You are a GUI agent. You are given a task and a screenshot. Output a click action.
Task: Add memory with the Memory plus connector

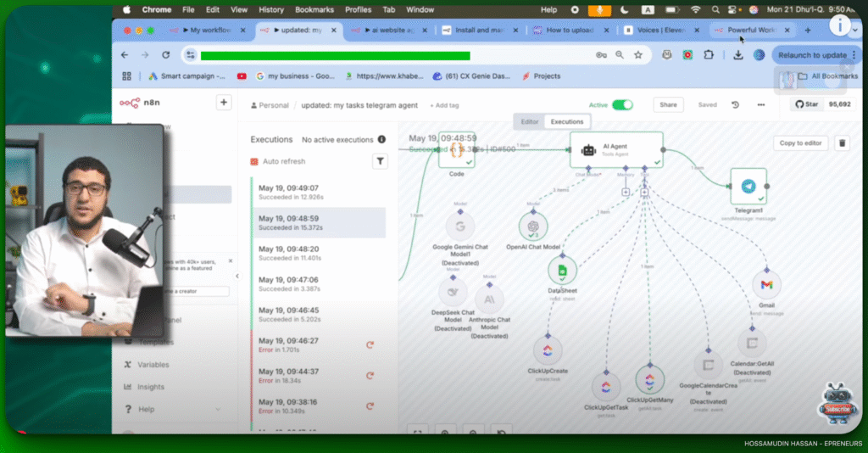click(626, 193)
